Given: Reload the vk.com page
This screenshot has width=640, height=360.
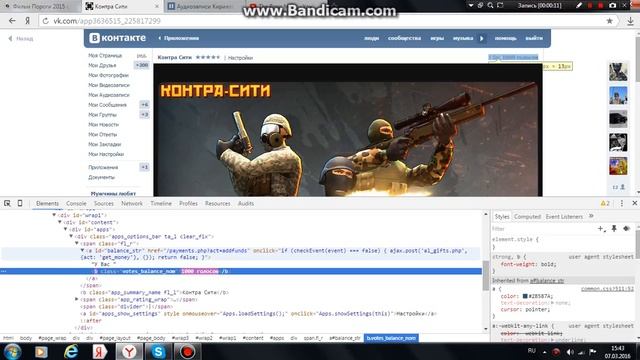Looking at the screenshot, I should pos(45,21).
